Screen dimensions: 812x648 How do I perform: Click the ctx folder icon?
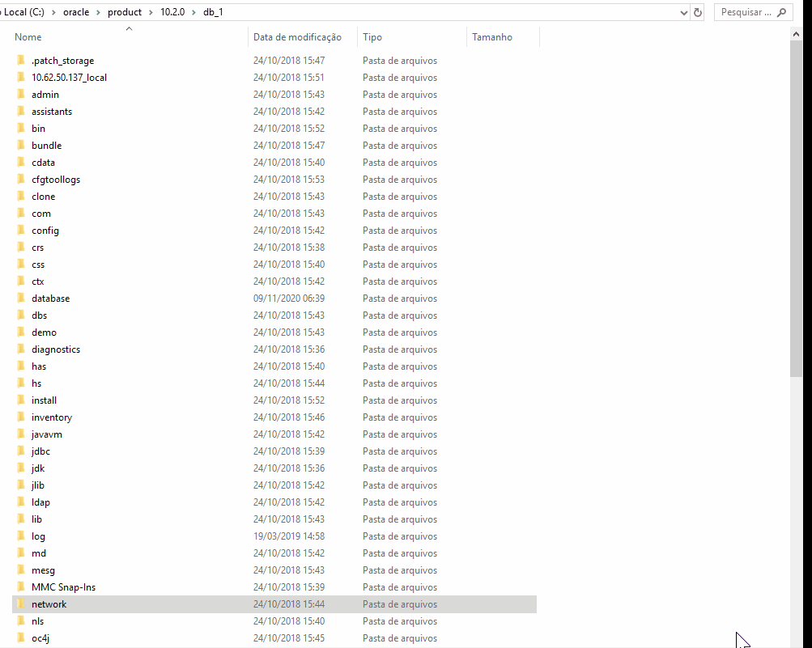click(x=21, y=282)
